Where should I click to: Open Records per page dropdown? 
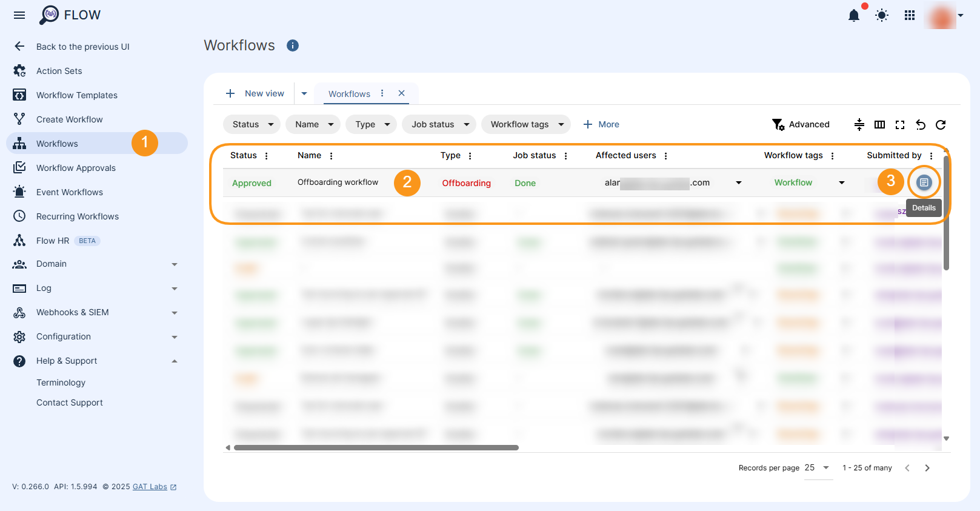818,468
